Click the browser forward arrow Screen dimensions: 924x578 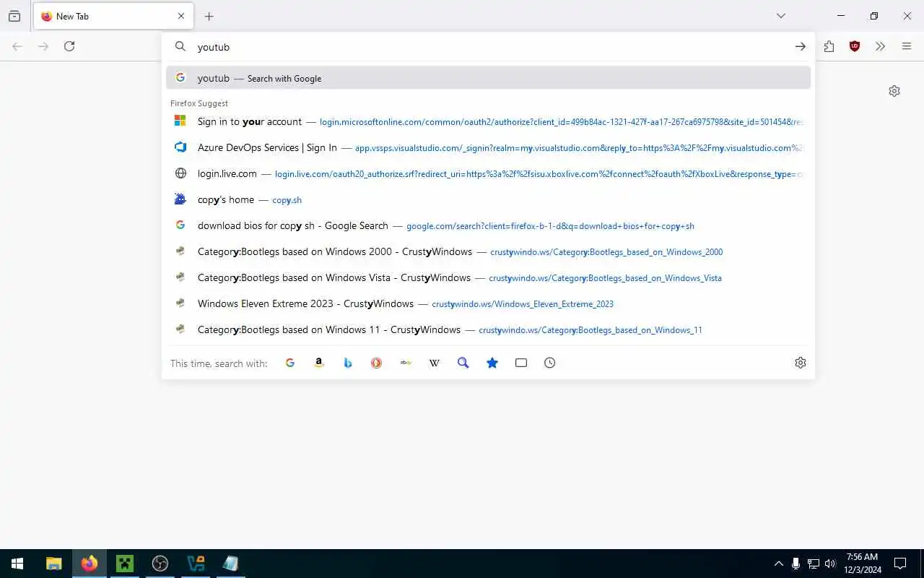click(43, 46)
